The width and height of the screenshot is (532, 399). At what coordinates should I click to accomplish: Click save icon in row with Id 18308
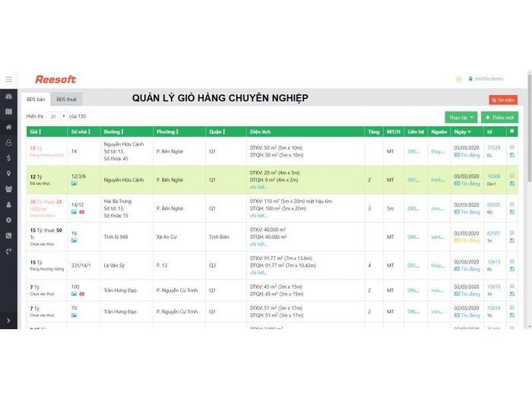point(512,184)
